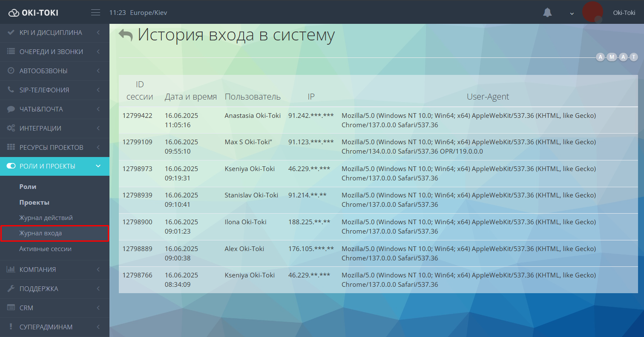Click the toggle icon of Роли и проекты
The width and height of the screenshot is (644, 337).
[x=11, y=166]
